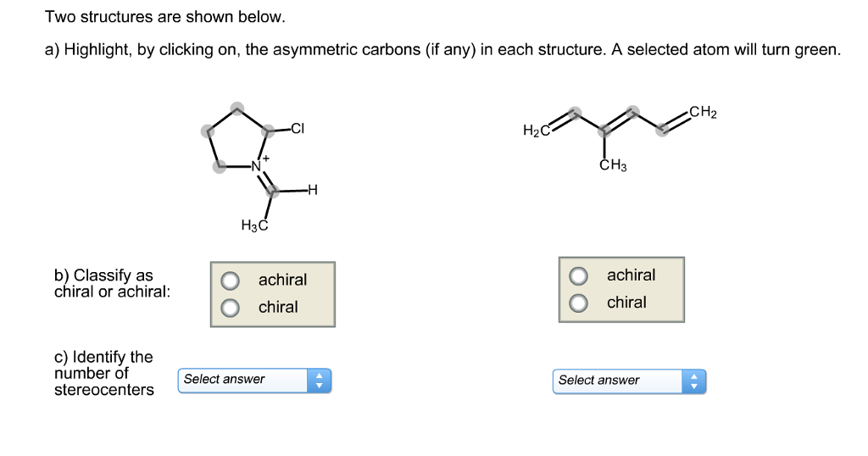The image size is (868, 456).
Task: Click the ring carbon left of N+
Action: click(x=220, y=166)
